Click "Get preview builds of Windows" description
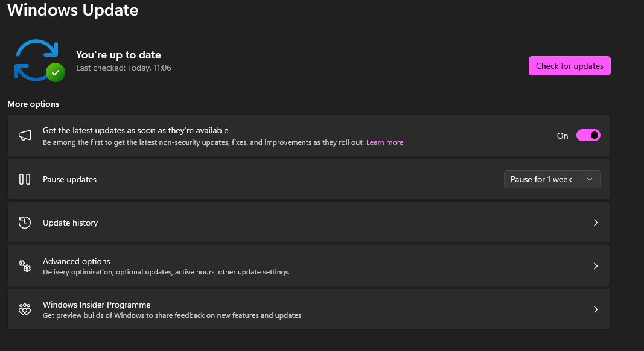Image resolution: width=644 pixels, height=351 pixels. tap(172, 315)
